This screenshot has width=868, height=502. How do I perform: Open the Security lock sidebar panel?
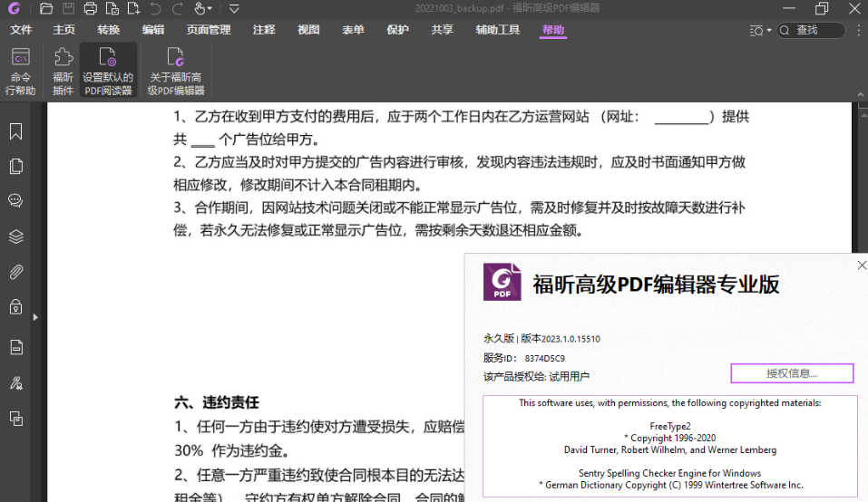pyautogui.click(x=16, y=307)
